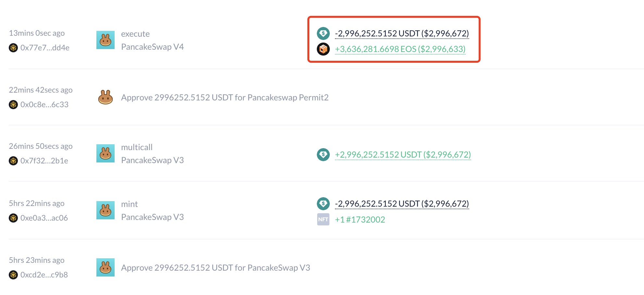Click the BNB chain icon beside 0xcd2e...c9b8
Screen dimensions: 644x295
click(13, 275)
